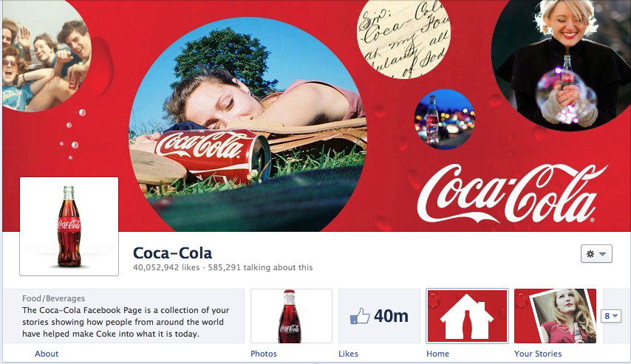
Task: Click the white Coca-Cola script logo on cover
Action: (x=511, y=193)
